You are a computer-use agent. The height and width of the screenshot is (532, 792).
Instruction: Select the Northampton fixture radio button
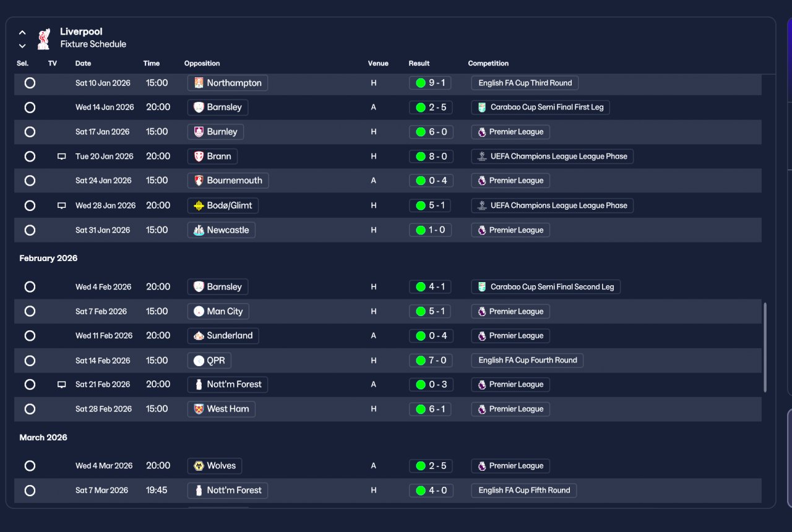point(30,83)
